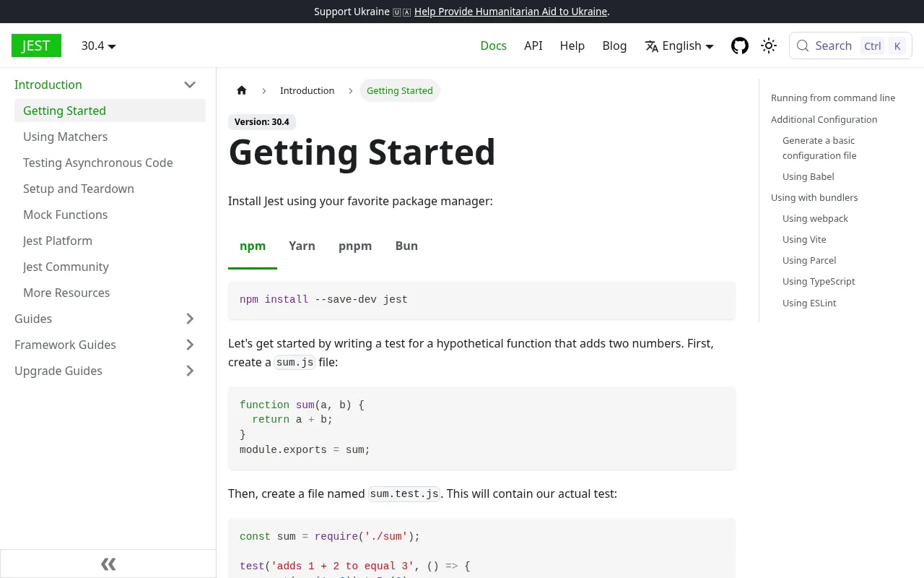Open Getting Started in sidebar
Screen dimensions: 924x578
click(x=110, y=111)
